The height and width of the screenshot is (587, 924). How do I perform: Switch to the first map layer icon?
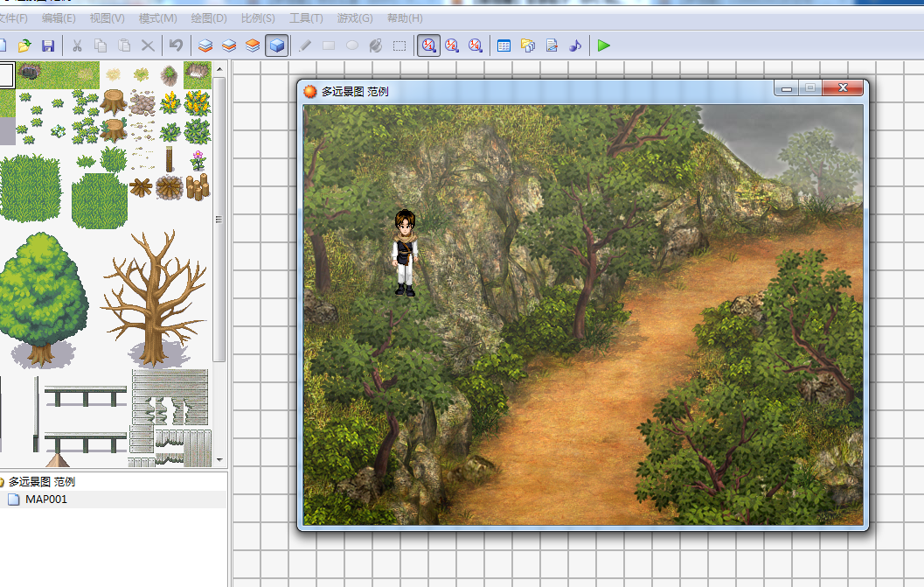205,45
